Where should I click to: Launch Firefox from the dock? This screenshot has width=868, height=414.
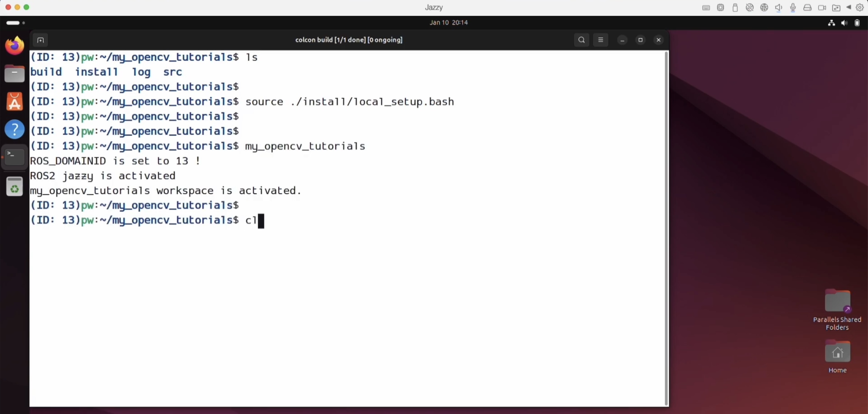pyautogui.click(x=15, y=46)
